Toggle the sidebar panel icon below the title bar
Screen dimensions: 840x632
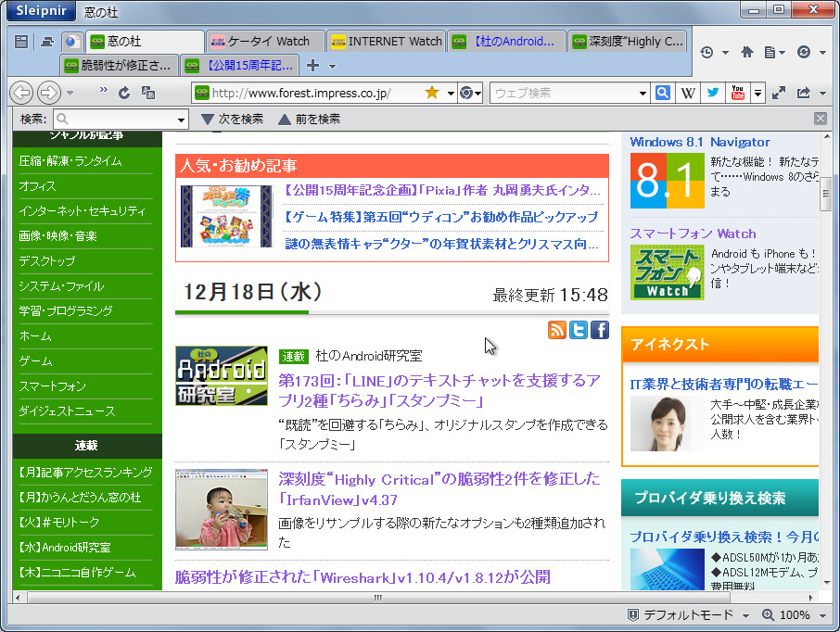click(x=20, y=42)
